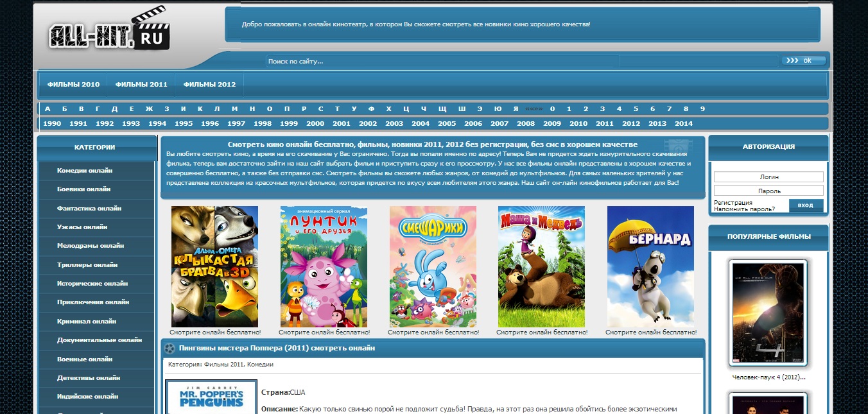Image resolution: width=868 pixels, height=414 pixels.
Task: Open the Клыкастая братва 3D poster
Action: (215, 266)
